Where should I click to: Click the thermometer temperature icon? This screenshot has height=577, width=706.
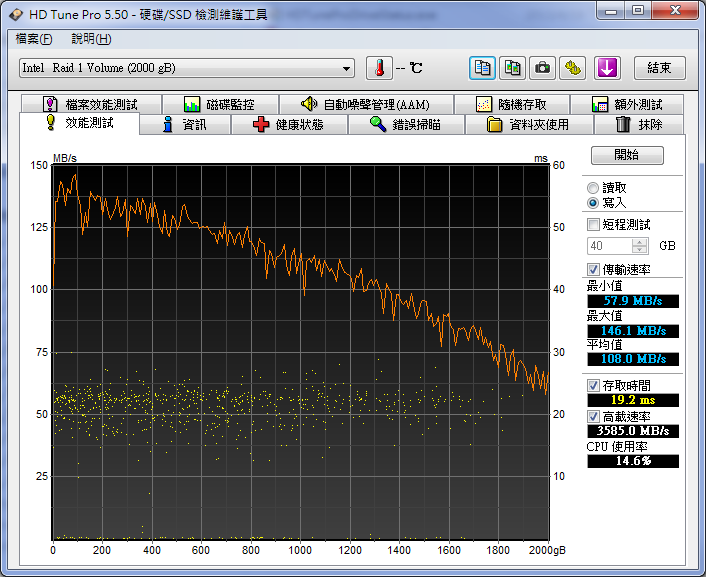pos(379,68)
